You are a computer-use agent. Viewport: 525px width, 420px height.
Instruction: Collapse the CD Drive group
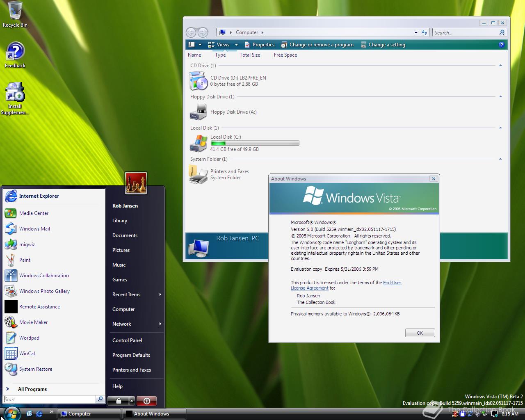(500, 66)
